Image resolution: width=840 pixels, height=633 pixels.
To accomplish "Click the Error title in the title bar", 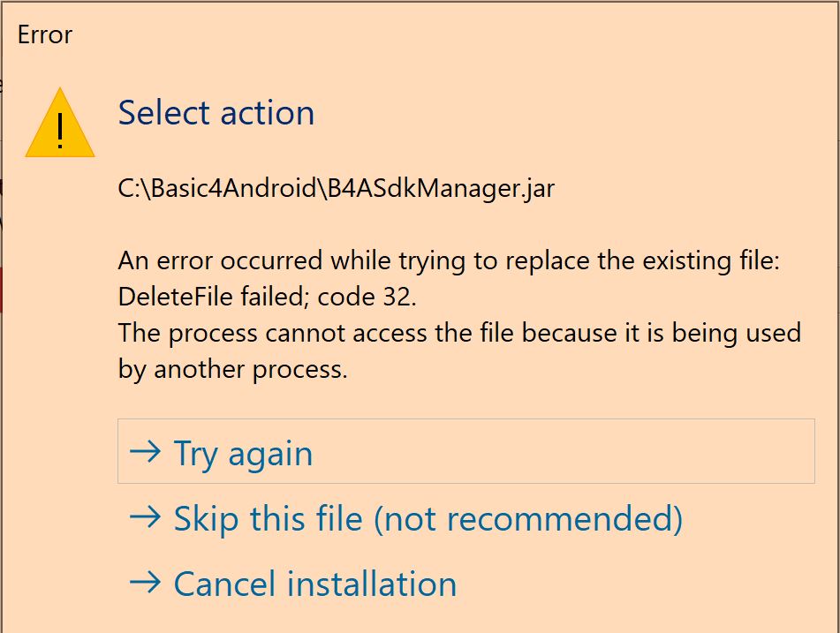I will 44,35.
